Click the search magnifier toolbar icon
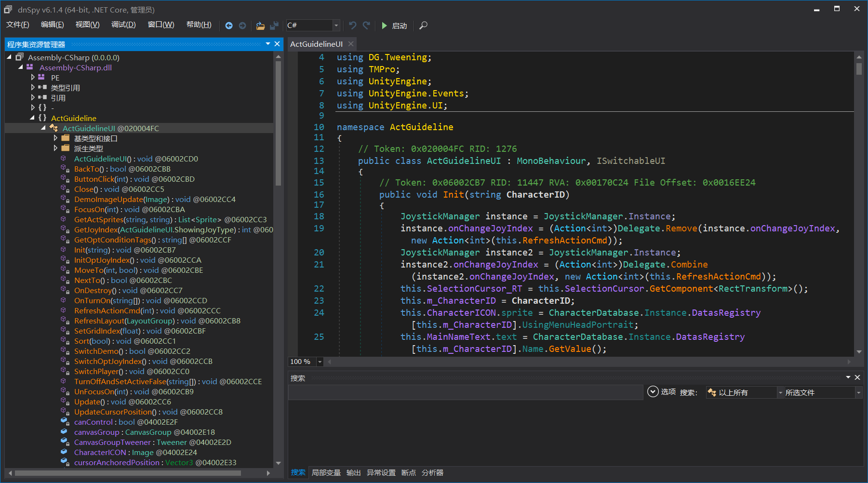This screenshot has width=868, height=483. 423,26
